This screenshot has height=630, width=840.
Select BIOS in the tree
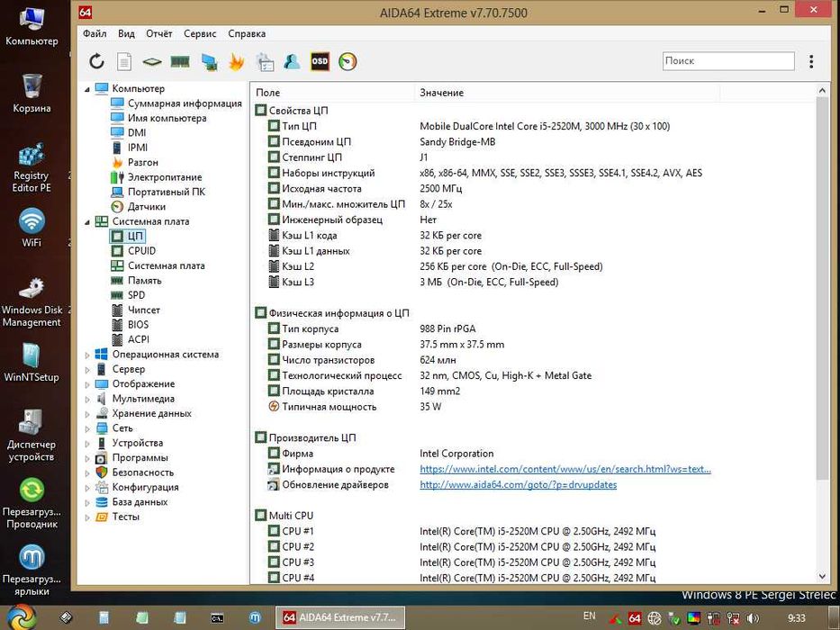pyautogui.click(x=138, y=324)
